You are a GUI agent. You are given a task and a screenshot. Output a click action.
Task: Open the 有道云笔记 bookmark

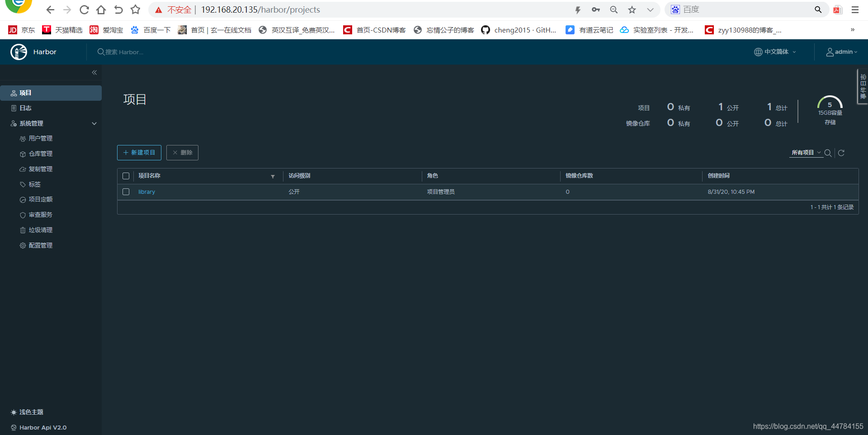pos(590,30)
